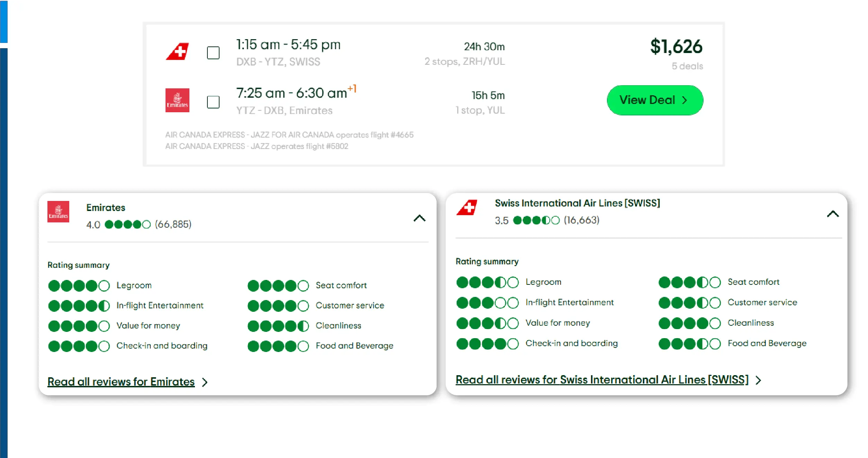Click the 5 deals text

[687, 66]
